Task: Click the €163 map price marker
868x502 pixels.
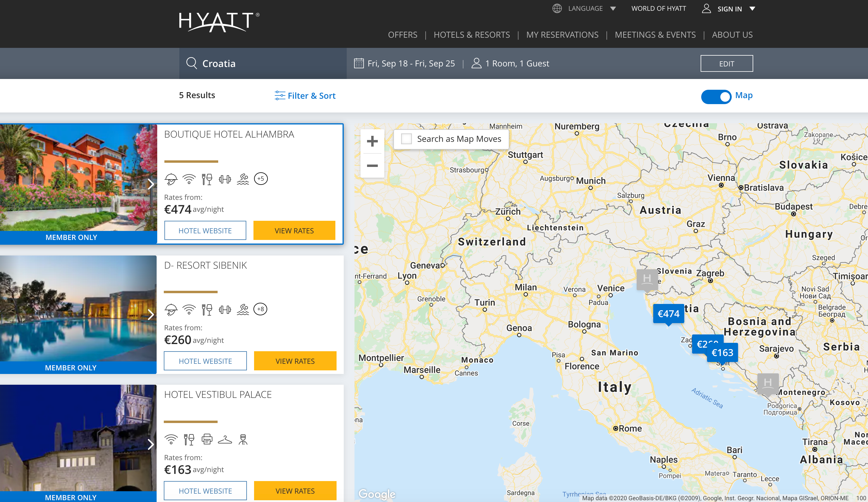Action: pyautogui.click(x=723, y=353)
